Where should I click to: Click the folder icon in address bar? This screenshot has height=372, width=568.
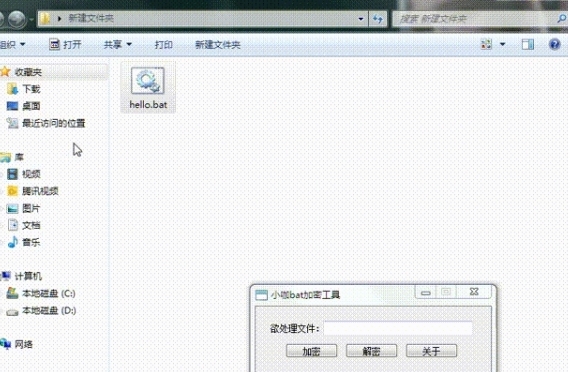(x=45, y=18)
